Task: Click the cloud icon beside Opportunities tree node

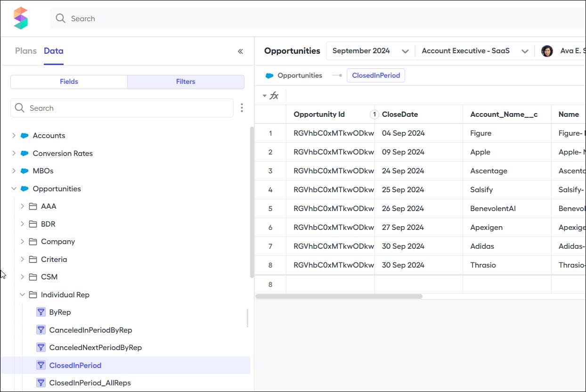Action: tap(24, 189)
